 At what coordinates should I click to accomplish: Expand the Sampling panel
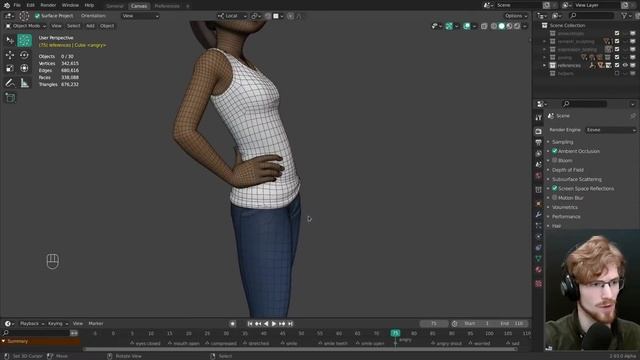pos(562,142)
